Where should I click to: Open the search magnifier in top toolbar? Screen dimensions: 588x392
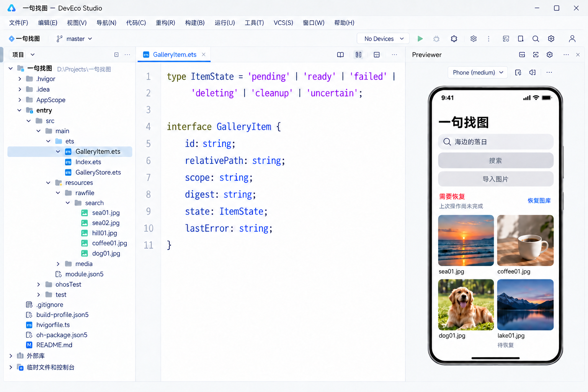pyautogui.click(x=536, y=39)
